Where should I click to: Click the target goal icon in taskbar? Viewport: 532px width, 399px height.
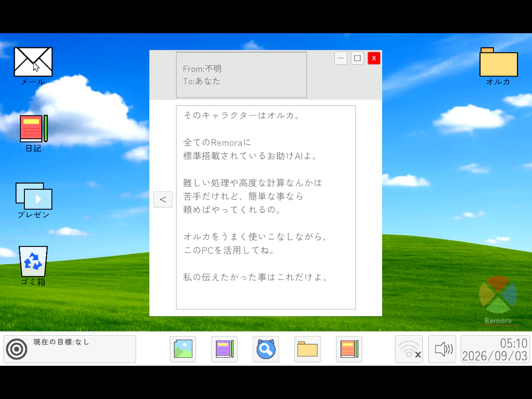pyautogui.click(x=16, y=349)
